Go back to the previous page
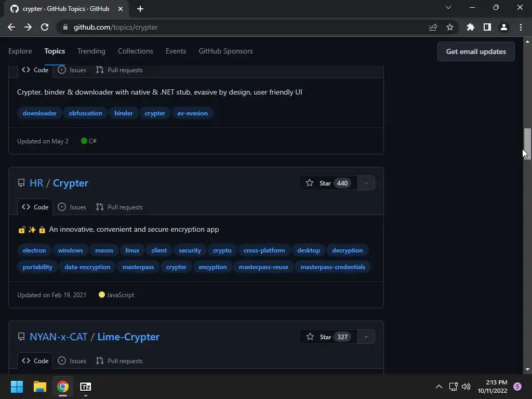The width and height of the screenshot is (532, 399). pyautogui.click(x=11, y=27)
